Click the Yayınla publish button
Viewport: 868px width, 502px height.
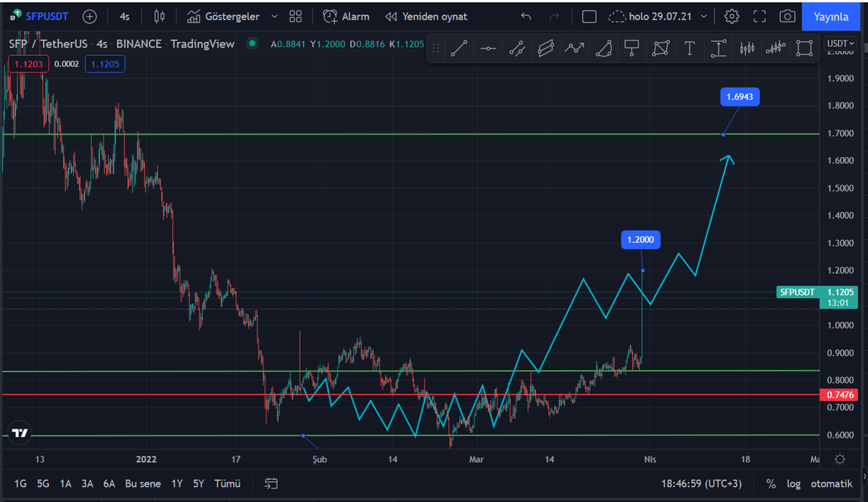click(x=832, y=16)
